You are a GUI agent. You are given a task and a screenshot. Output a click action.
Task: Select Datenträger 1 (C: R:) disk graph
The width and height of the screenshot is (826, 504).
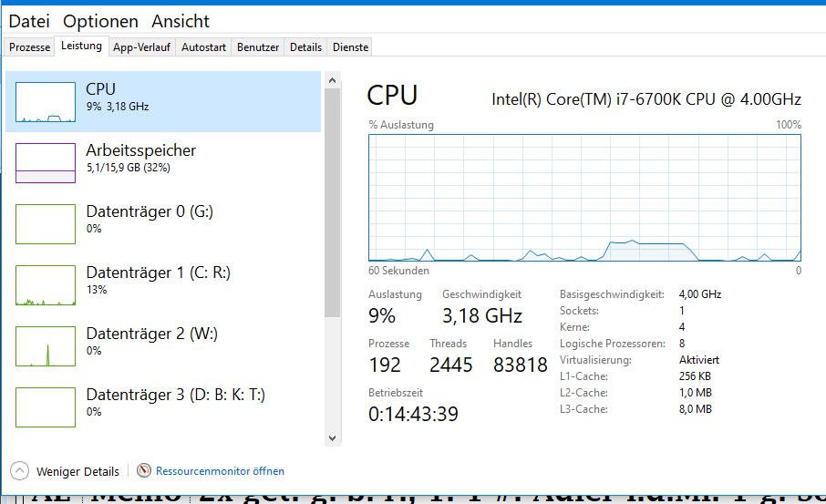point(46,285)
